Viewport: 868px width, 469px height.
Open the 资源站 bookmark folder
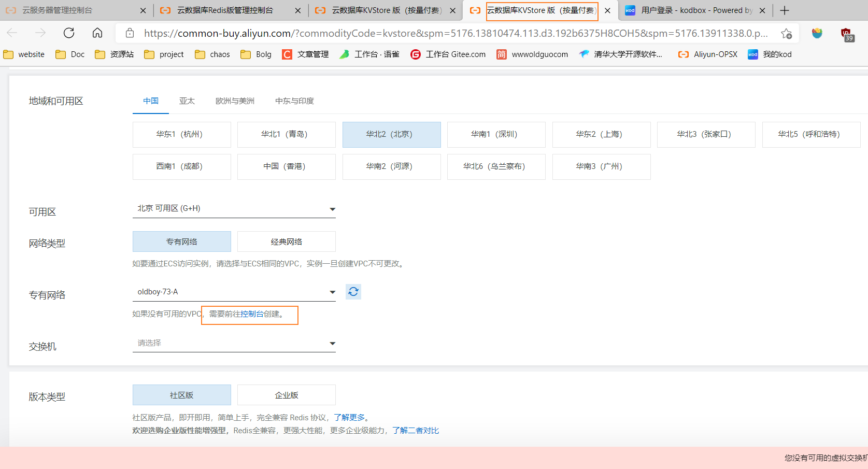[115, 54]
